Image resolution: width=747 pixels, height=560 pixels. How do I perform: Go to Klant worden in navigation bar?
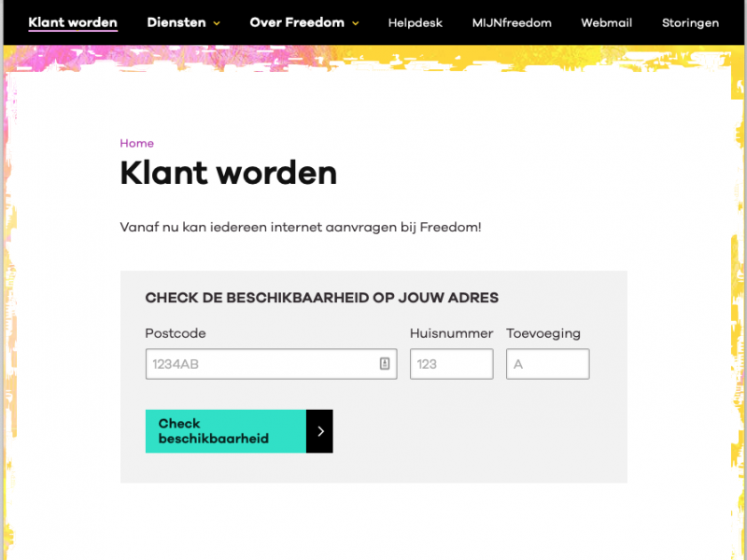[x=73, y=22]
